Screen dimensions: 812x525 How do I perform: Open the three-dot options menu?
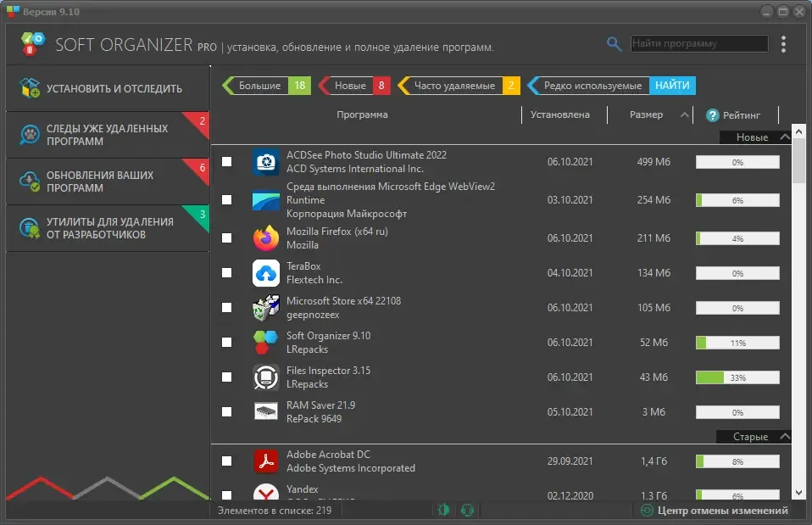[x=783, y=44]
